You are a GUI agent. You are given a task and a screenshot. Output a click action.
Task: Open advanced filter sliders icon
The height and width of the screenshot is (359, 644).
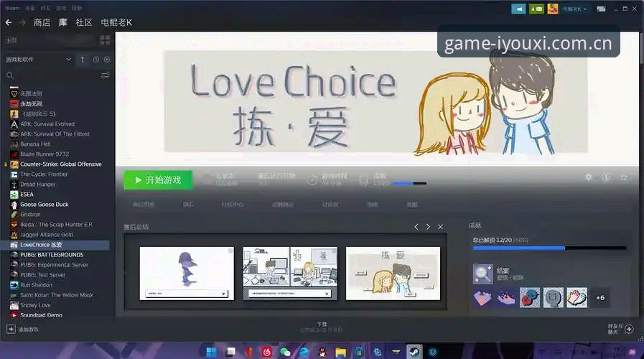click(105, 75)
